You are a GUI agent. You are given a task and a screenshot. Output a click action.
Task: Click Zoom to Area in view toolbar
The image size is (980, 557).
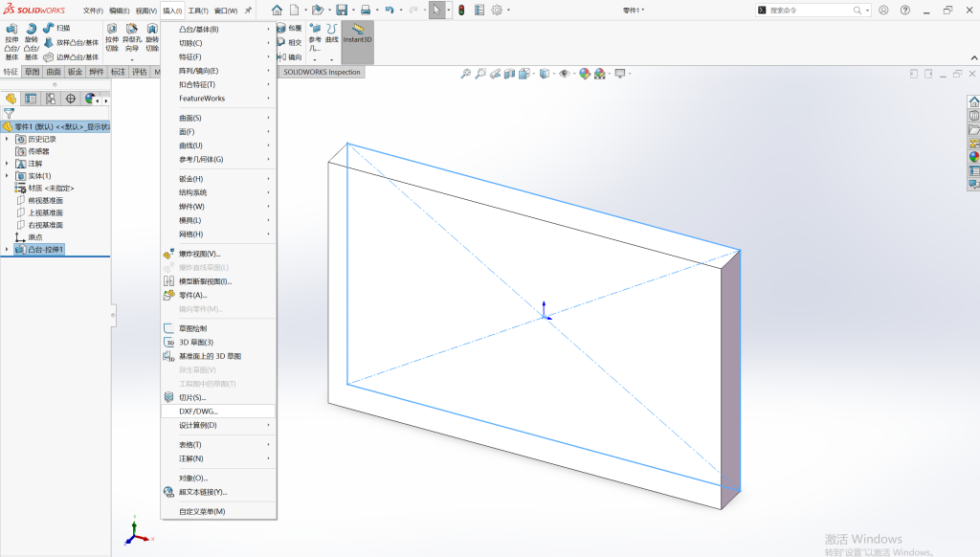click(480, 74)
